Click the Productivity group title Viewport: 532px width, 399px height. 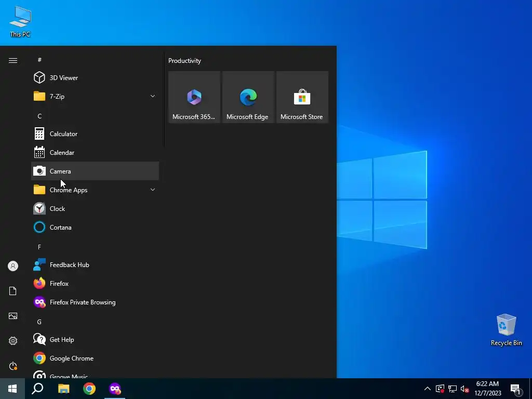coord(184,61)
